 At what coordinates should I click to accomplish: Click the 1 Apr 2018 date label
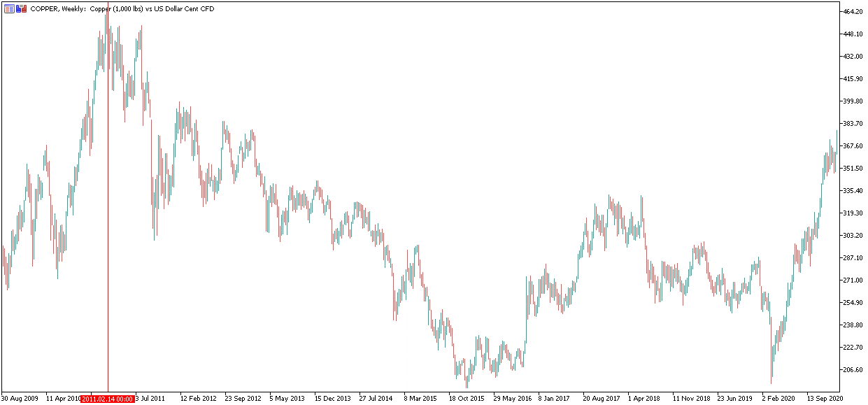(x=644, y=399)
